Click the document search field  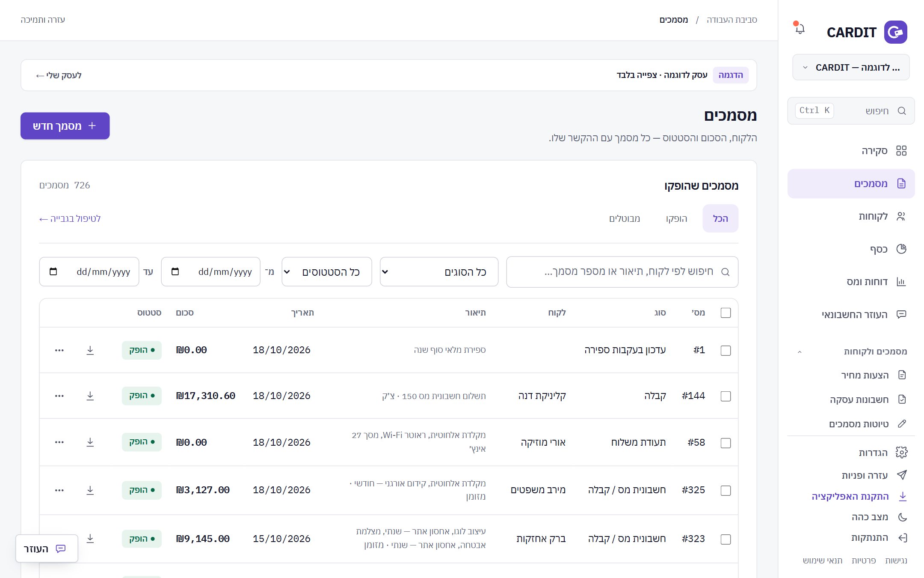(622, 272)
